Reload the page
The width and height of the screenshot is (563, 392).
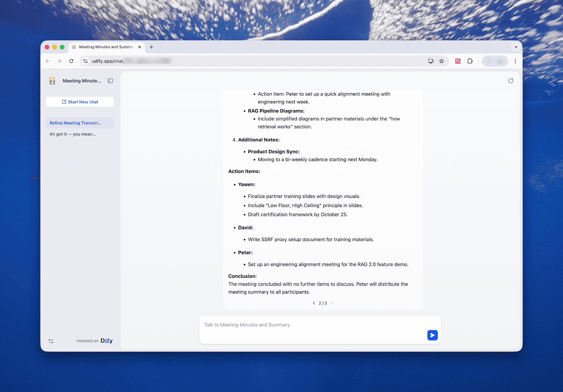(x=71, y=61)
